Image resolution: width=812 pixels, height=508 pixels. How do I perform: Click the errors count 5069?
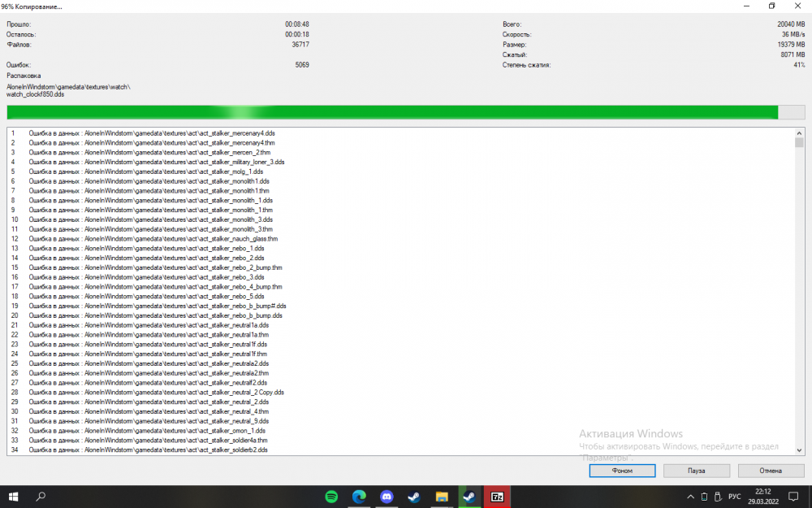(302, 65)
